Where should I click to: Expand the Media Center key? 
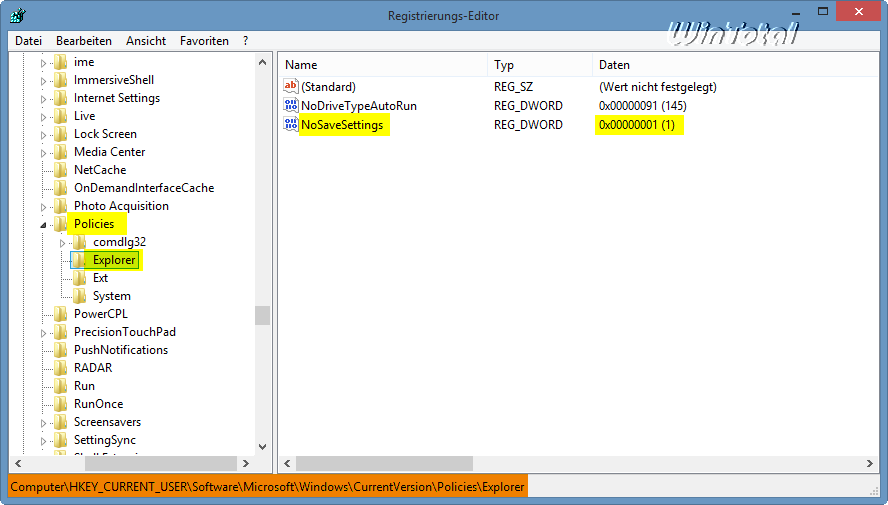(43, 153)
